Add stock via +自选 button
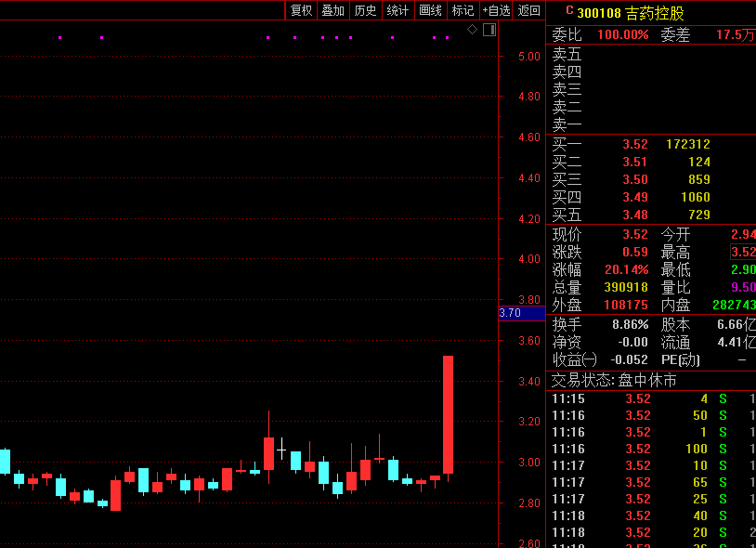Image resolution: width=756 pixels, height=548 pixels. [x=496, y=10]
